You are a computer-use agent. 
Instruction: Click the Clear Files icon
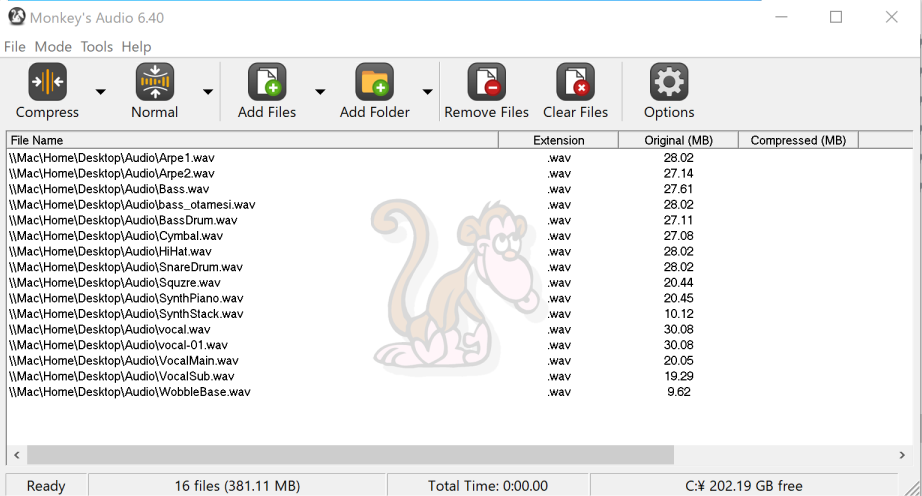tap(576, 82)
